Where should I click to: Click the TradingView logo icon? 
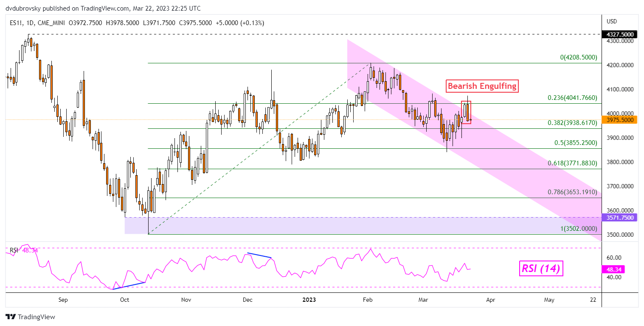(11, 317)
